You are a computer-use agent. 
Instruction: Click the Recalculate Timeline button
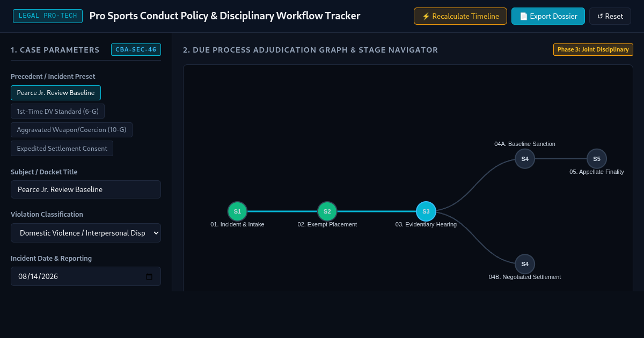460,16
